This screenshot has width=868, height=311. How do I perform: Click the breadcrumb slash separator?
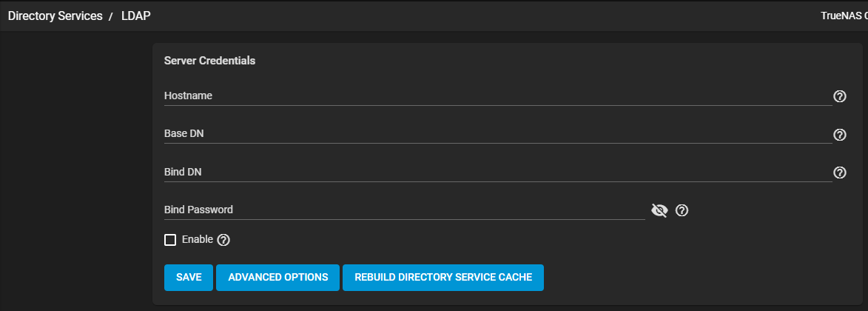110,16
